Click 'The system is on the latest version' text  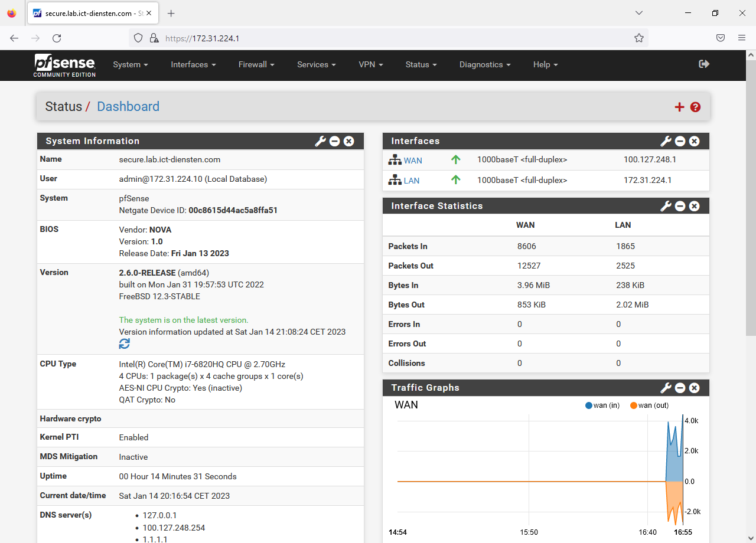click(x=184, y=320)
